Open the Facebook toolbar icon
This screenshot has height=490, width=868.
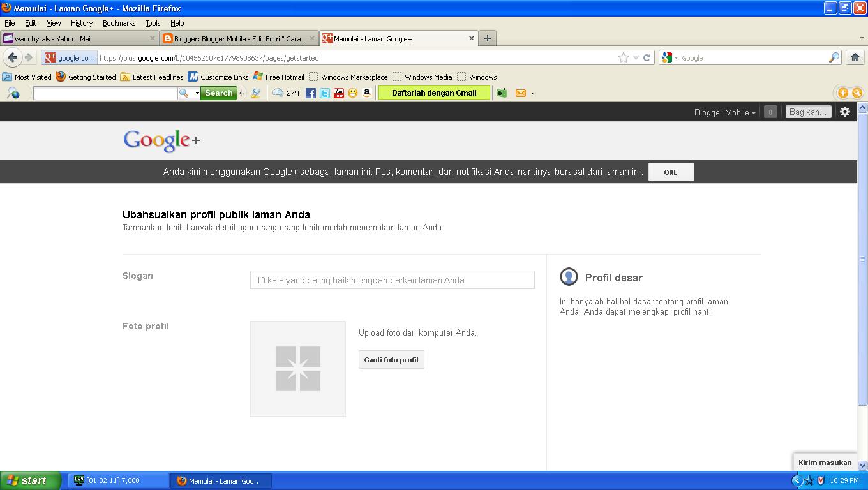tap(311, 93)
